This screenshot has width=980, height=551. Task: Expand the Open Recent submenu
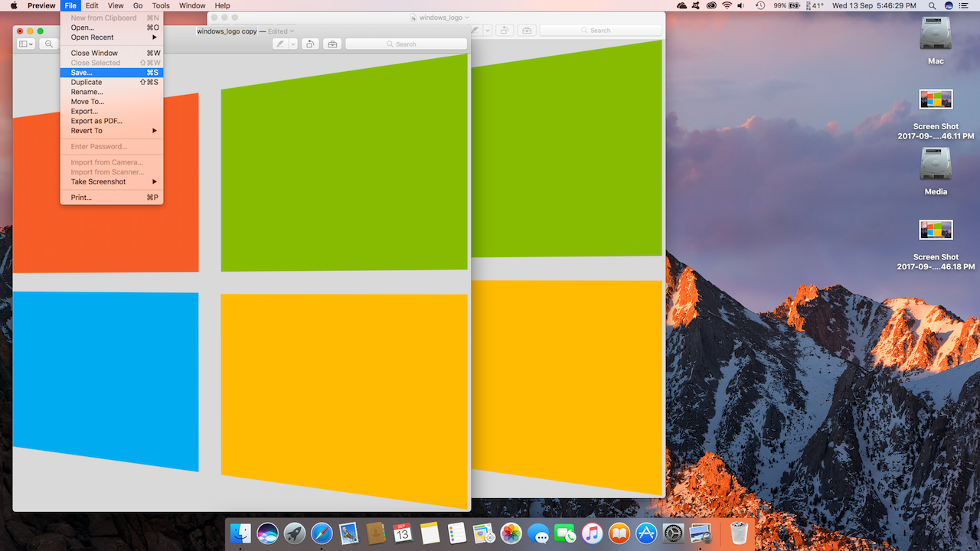[112, 37]
